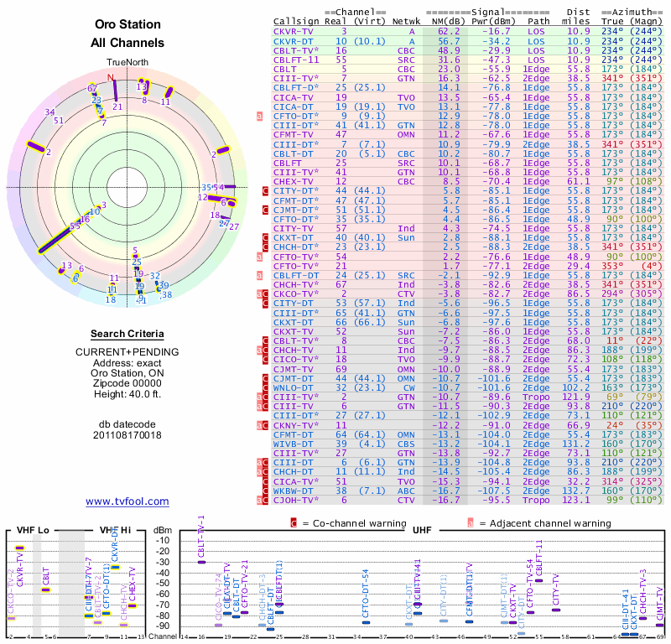Click the CBLFT-11 signal bar in UHF chart
The height and width of the screenshot is (644, 671).
point(538,580)
